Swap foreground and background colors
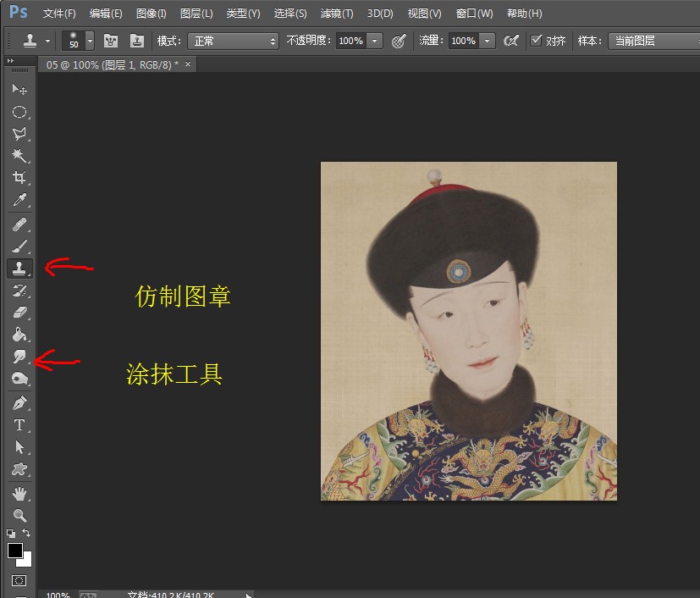The height and width of the screenshot is (598, 700). tap(26, 533)
